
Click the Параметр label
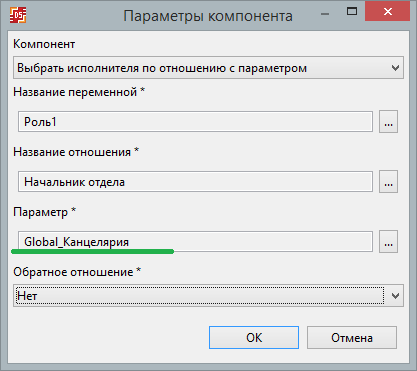click(x=45, y=212)
